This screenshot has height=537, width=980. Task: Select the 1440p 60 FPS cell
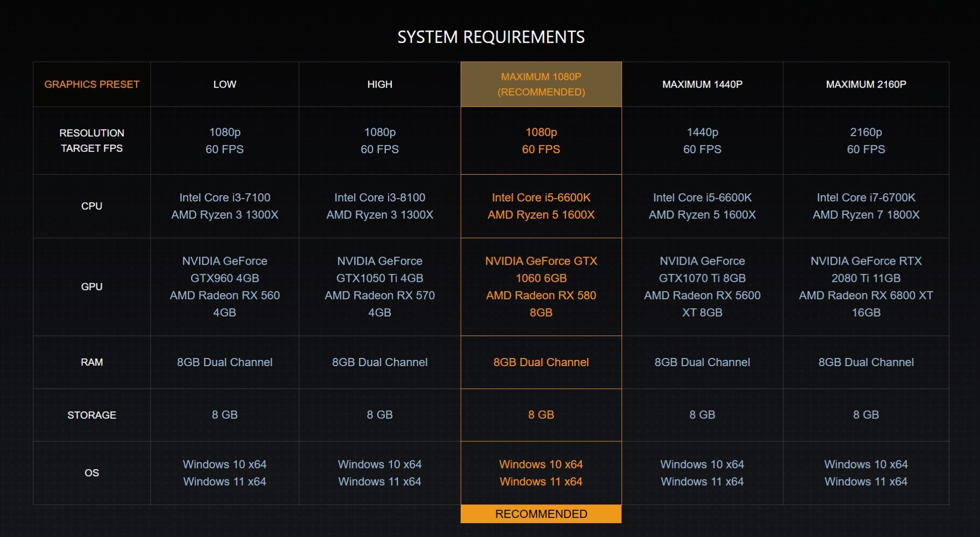[702, 141]
